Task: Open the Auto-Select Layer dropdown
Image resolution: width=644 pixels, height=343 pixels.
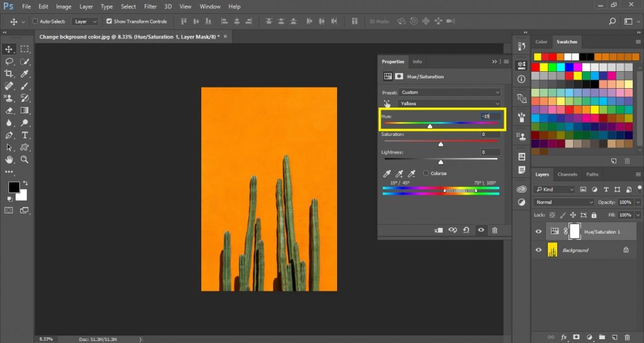Action: (x=85, y=21)
